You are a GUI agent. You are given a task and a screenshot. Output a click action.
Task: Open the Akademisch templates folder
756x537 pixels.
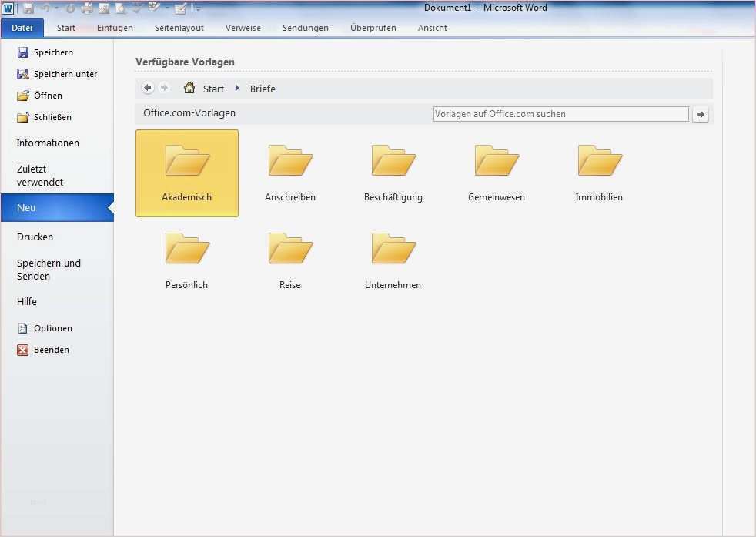pyautogui.click(x=187, y=173)
